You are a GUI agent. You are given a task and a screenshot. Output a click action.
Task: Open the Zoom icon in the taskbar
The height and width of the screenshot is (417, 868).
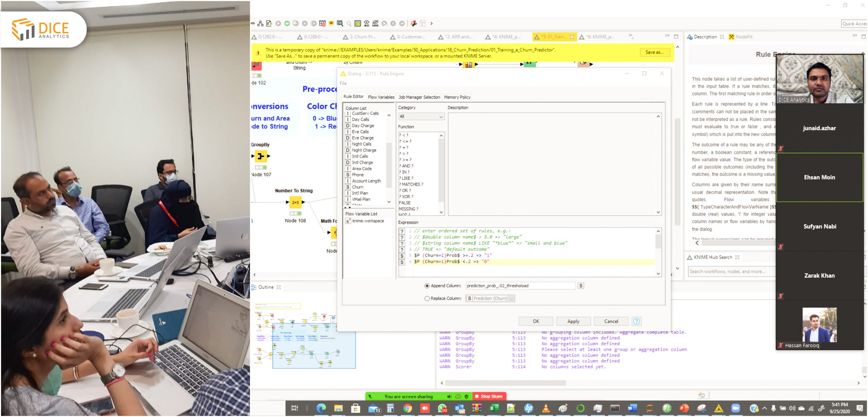coord(735,408)
